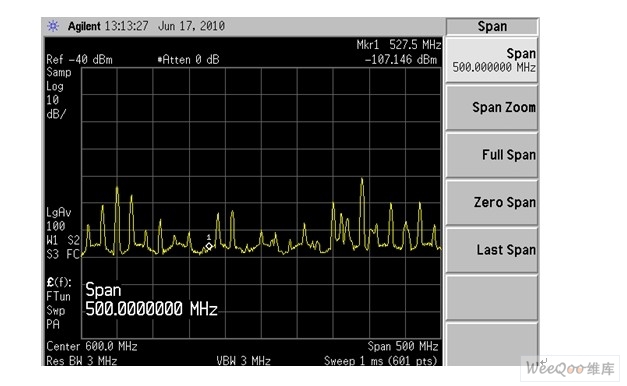Activate the Zero Span softkey
Viewport: 627px width, 386px height.
[x=492, y=202]
